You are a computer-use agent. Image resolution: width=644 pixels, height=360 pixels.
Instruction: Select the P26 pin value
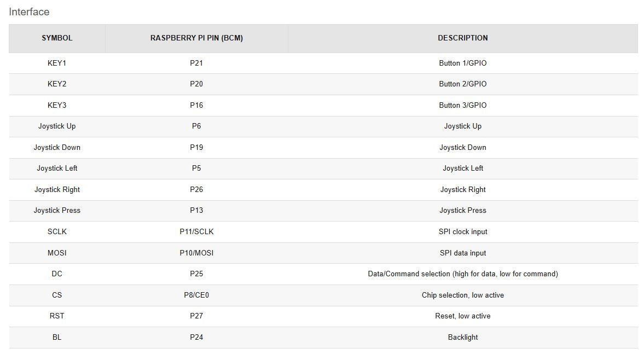coord(196,189)
